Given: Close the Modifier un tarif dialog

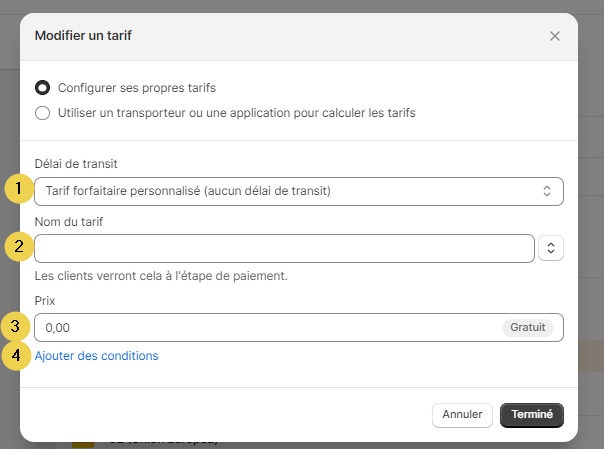Looking at the screenshot, I should [x=555, y=36].
